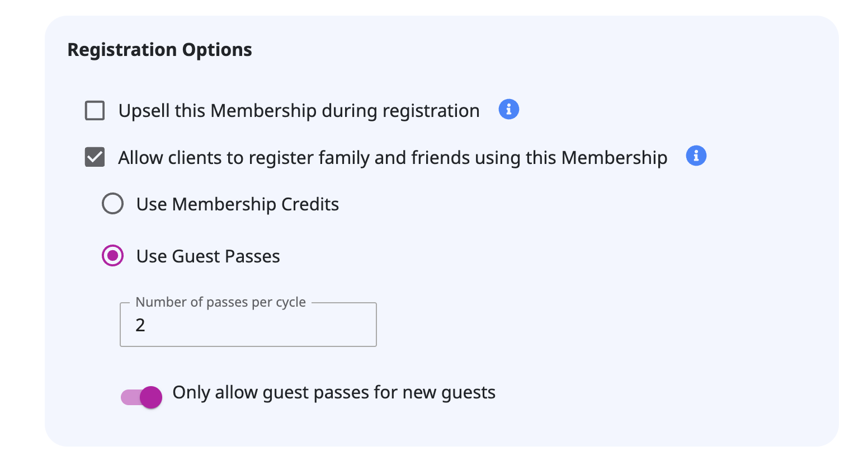
Task: Click the purple knob of the guest toggle
Action: pos(150,397)
